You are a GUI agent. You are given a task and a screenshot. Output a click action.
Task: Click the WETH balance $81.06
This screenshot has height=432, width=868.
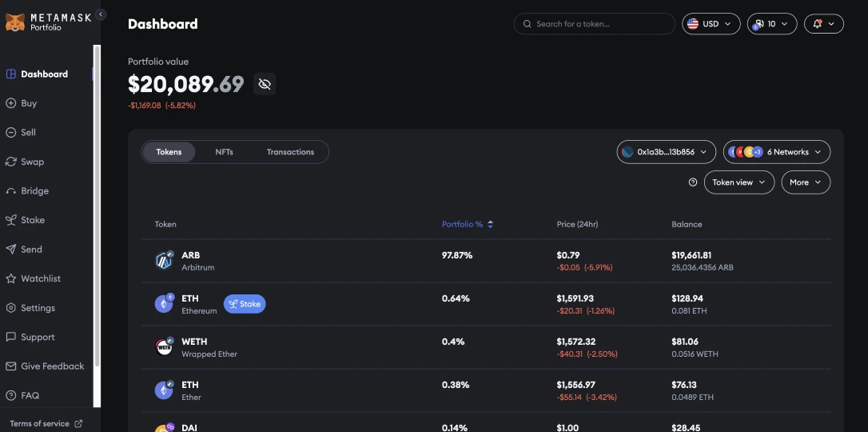(x=685, y=342)
